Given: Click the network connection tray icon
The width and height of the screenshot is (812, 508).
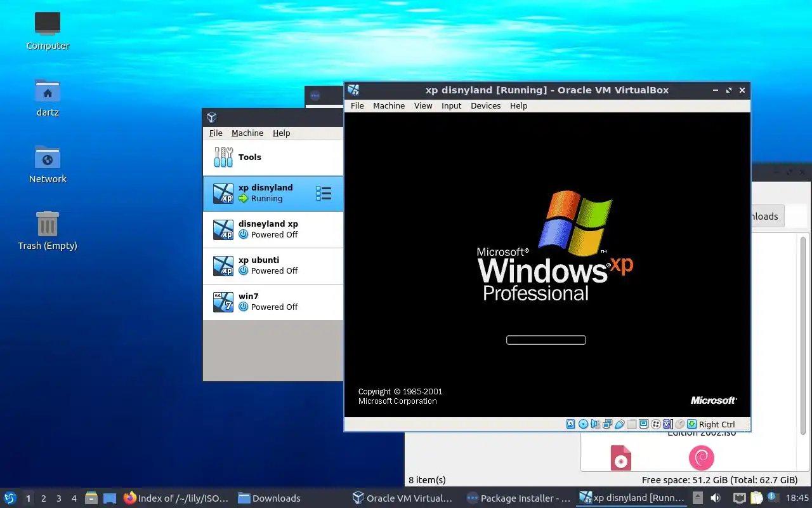Looking at the screenshot, I should click(x=740, y=498).
